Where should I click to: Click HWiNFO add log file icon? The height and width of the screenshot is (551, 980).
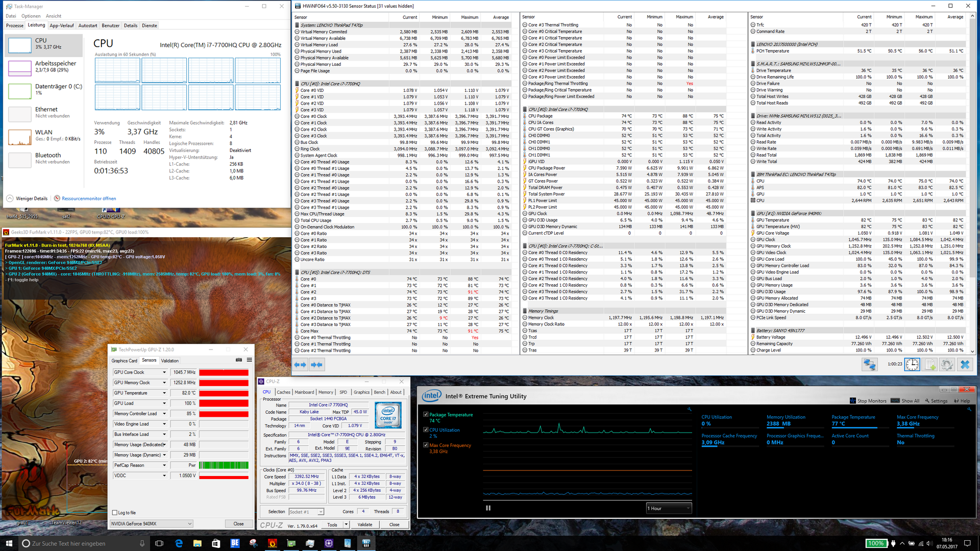coord(930,365)
